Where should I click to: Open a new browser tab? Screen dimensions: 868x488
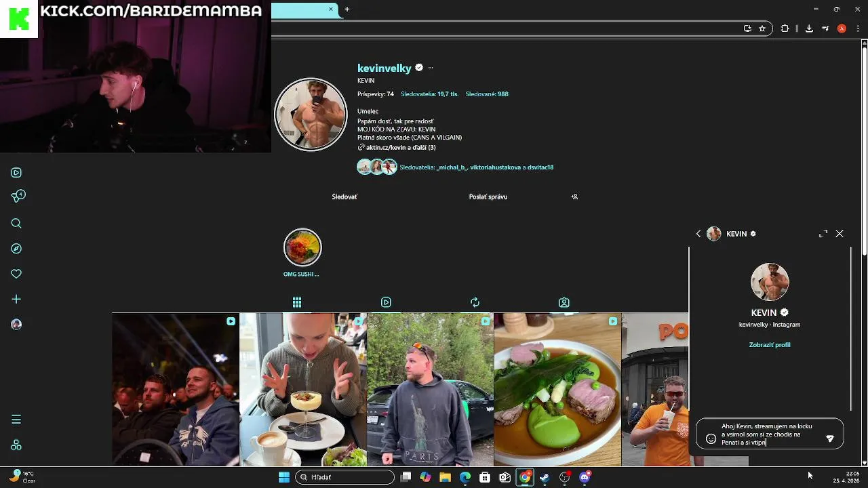(x=347, y=9)
